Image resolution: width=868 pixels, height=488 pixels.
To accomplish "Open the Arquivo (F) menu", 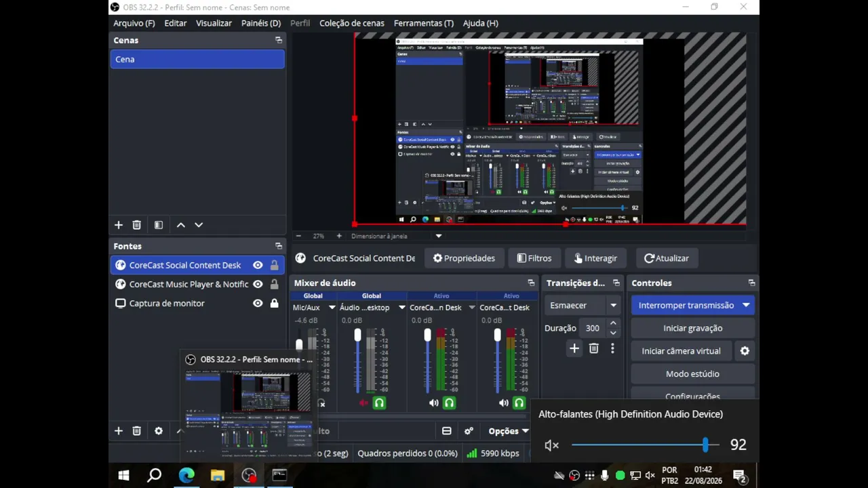I will (x=134, y=23).
